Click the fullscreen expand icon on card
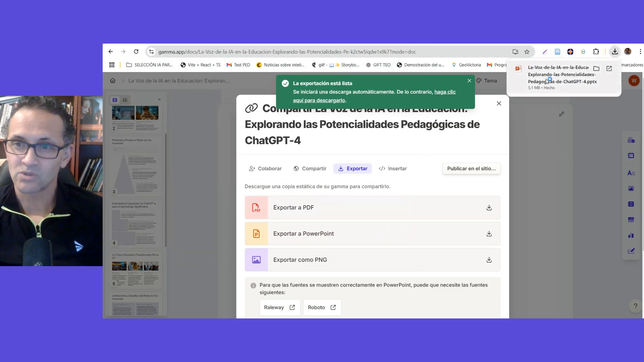Viewport: 644px width, 362px height. (561, 114)
